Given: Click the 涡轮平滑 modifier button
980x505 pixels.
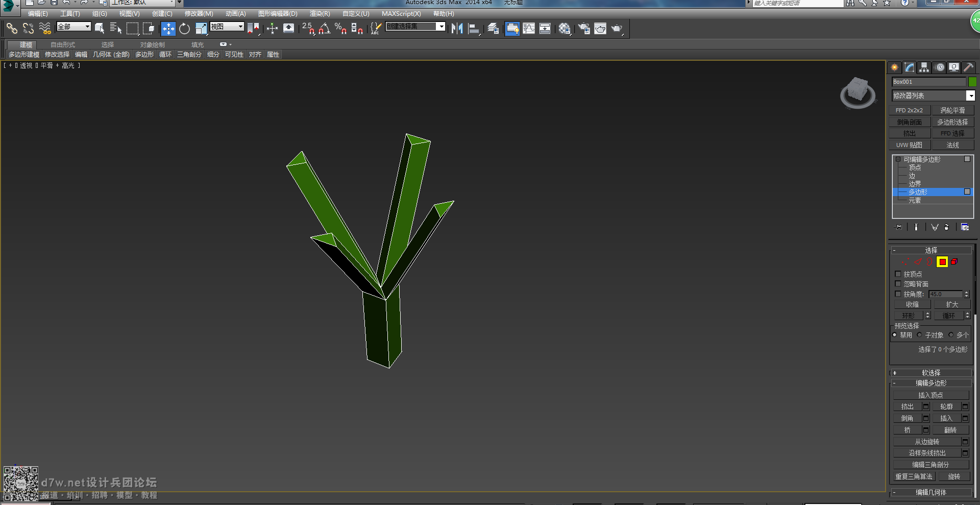Looking at the screenshot, I should pos(952,110).
